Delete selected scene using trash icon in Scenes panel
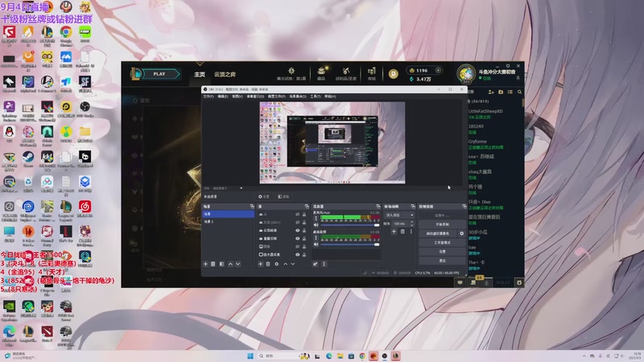Viewport: 644px width, 362px height. 213,264
